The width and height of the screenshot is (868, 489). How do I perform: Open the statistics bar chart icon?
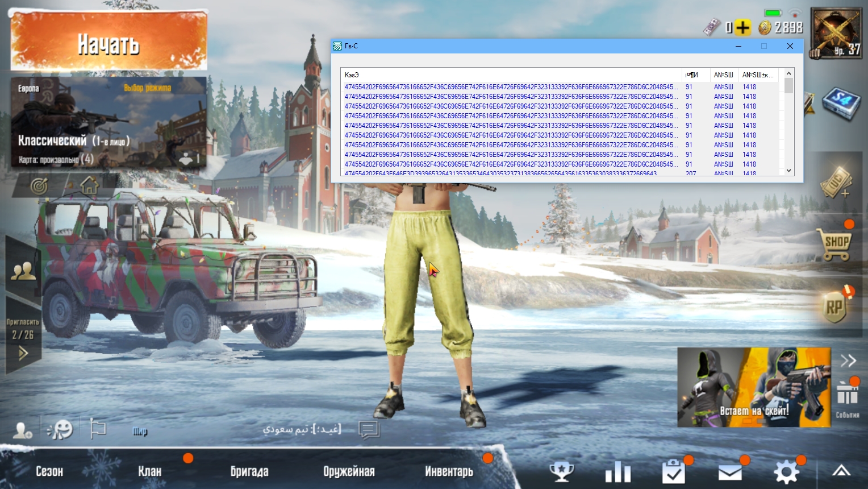(618, 471)
